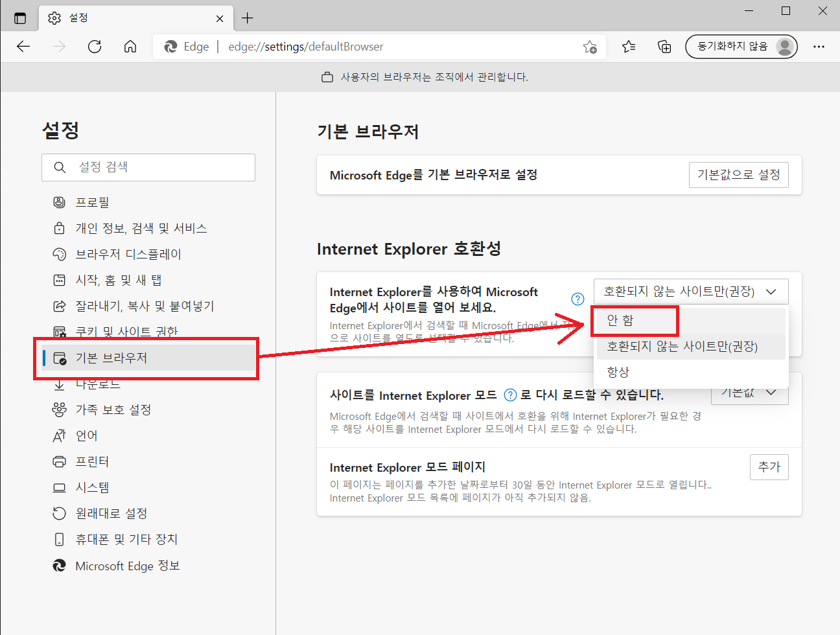Click the printer icon beside 프린터
This screenshot has width=840, height=635.
click(x=59, y=461)
